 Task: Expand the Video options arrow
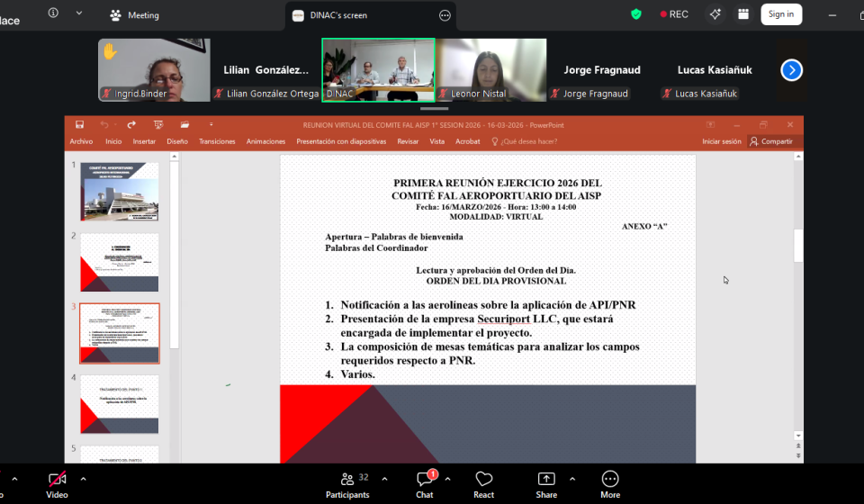tap(84, 479)
